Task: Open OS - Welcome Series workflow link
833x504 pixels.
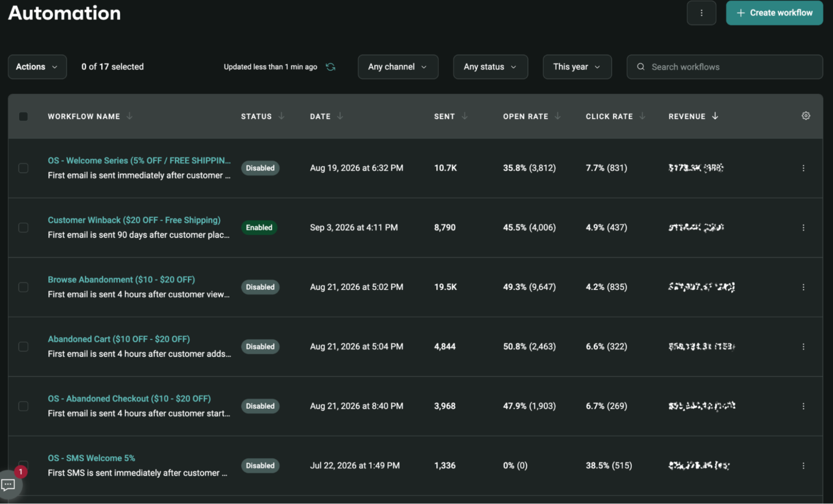Action: (x=139, y=161)
